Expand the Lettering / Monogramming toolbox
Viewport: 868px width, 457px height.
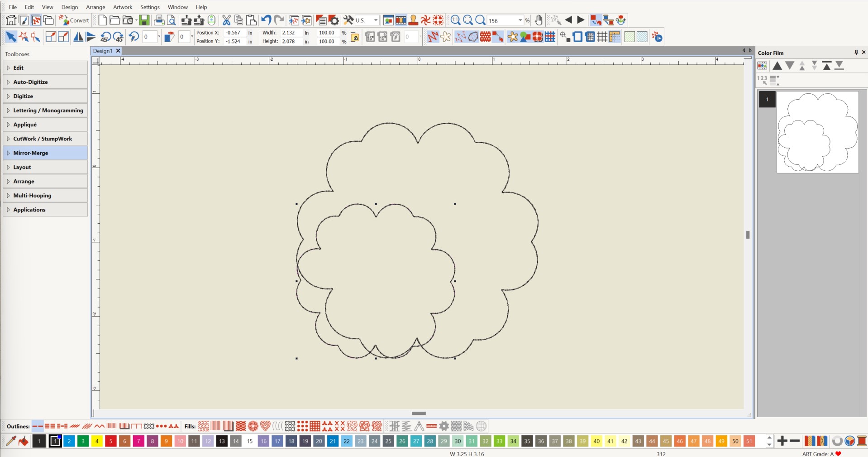pyautogui.click(x=45, y=111)
